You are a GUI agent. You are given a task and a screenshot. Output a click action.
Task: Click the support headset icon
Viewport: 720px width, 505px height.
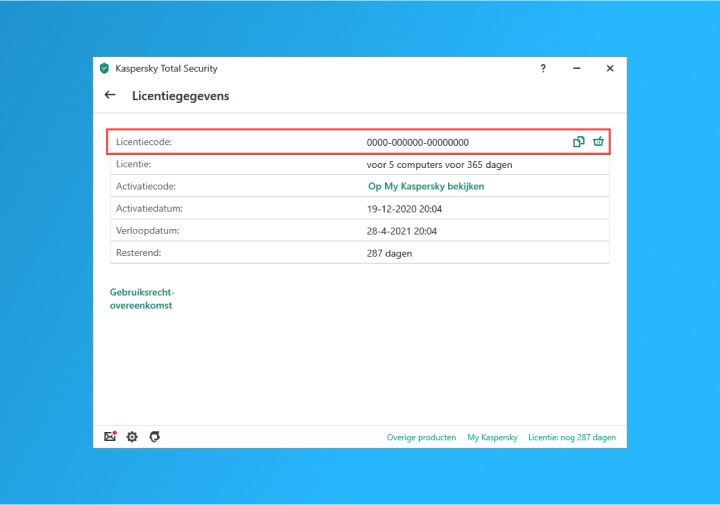[154, 437]
